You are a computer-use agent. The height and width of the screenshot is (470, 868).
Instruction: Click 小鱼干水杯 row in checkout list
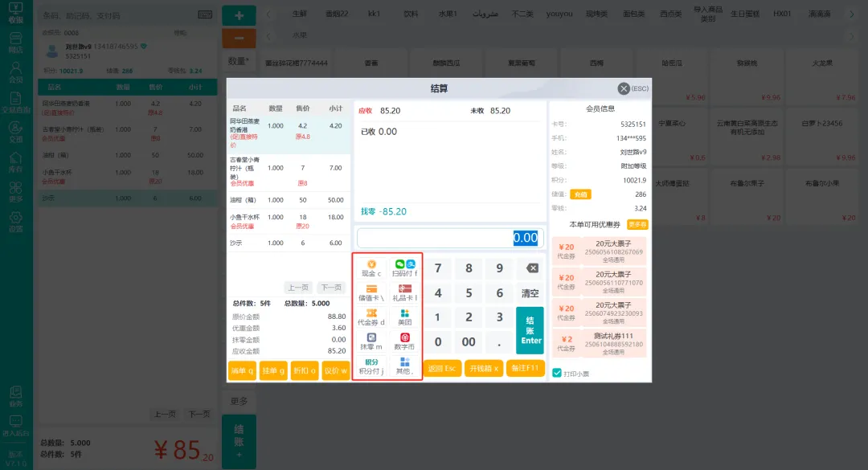289,222
